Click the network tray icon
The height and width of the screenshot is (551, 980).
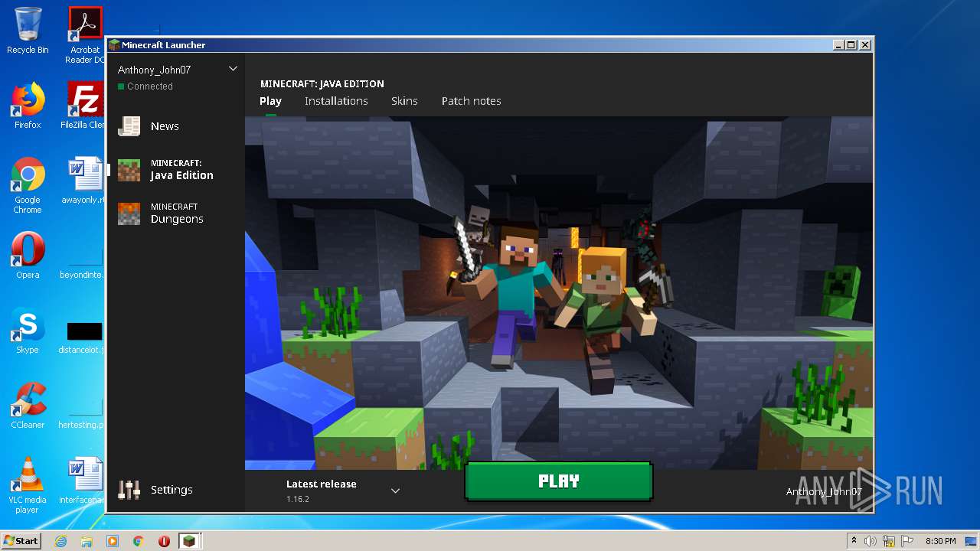(888, 541)
